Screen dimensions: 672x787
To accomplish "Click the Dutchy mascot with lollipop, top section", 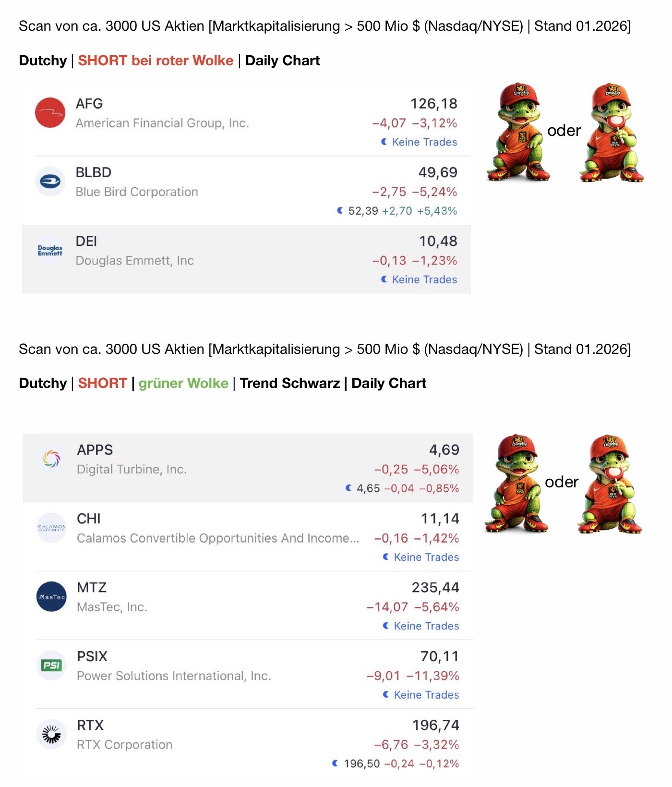I will pyautogui.click(x=611, y=133).
